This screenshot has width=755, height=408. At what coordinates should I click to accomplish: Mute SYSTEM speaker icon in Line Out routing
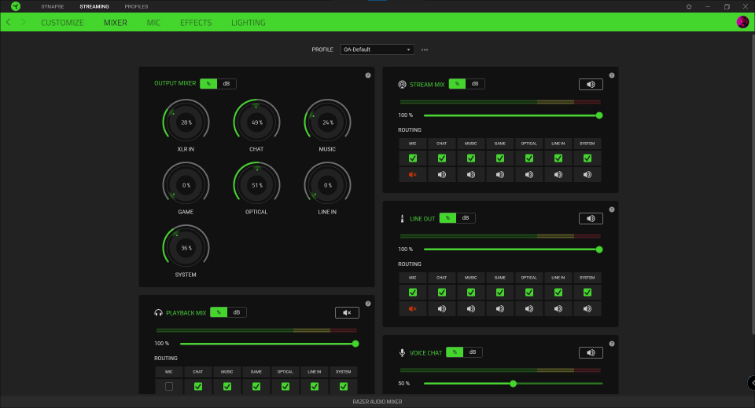pyautogui.click(x=587, y=309)
